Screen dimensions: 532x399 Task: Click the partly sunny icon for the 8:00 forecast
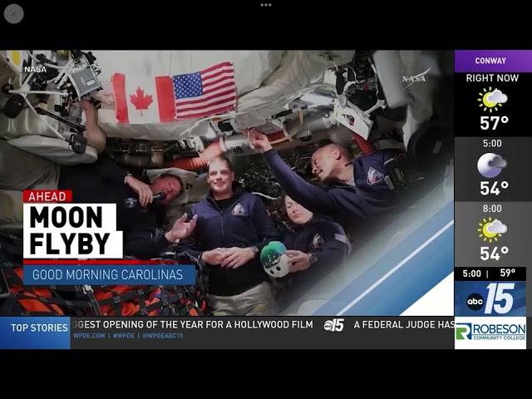click(x=492, y=229)
